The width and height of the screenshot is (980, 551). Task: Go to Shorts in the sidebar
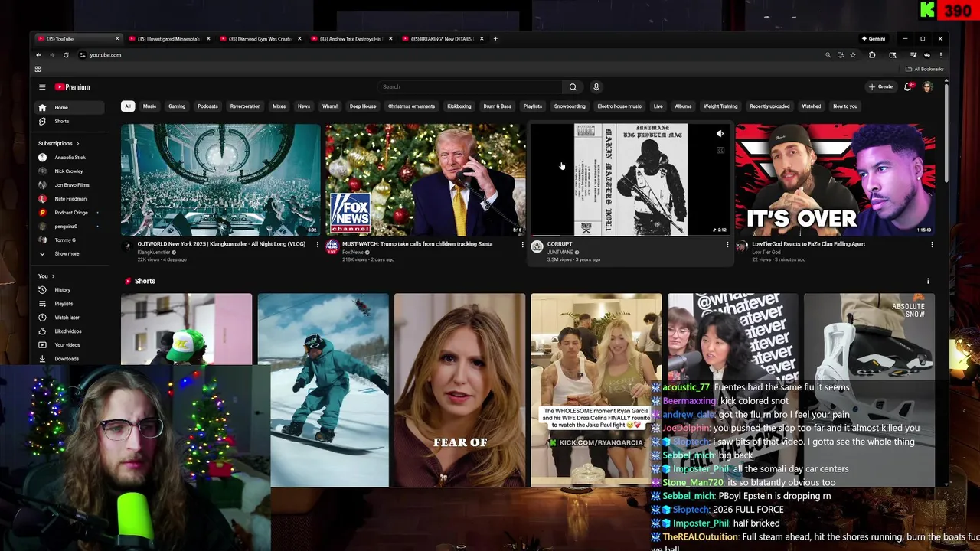coord(69,122)
